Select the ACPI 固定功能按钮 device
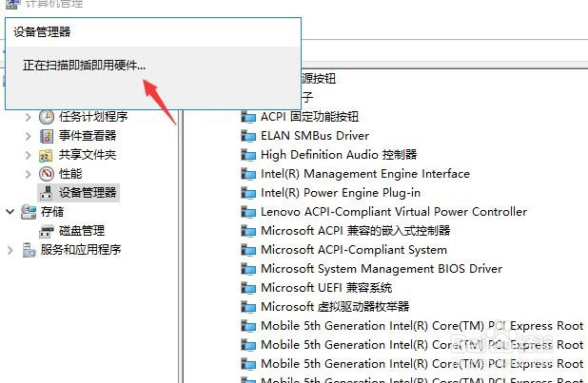588x383 pixels. coord(309,117)
